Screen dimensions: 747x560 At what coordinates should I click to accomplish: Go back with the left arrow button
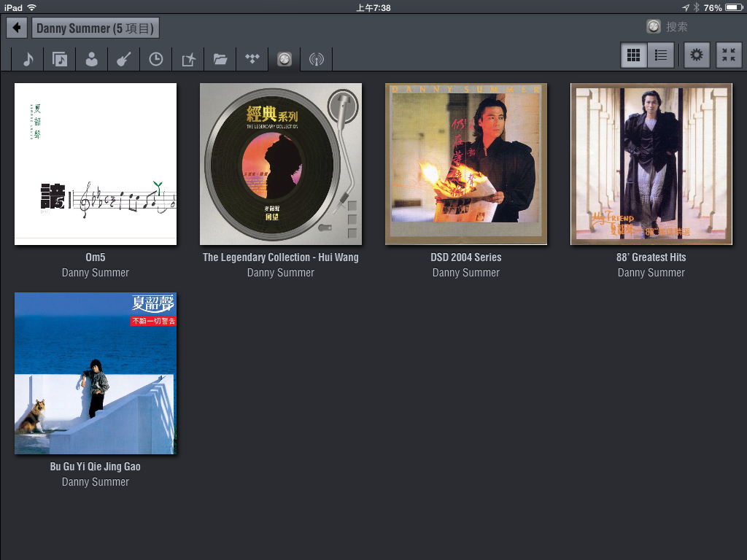pos(17,28)
